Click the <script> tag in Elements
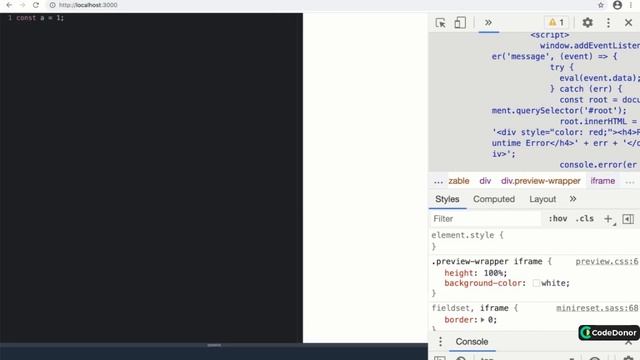640x360 pixels. point(550,35)
